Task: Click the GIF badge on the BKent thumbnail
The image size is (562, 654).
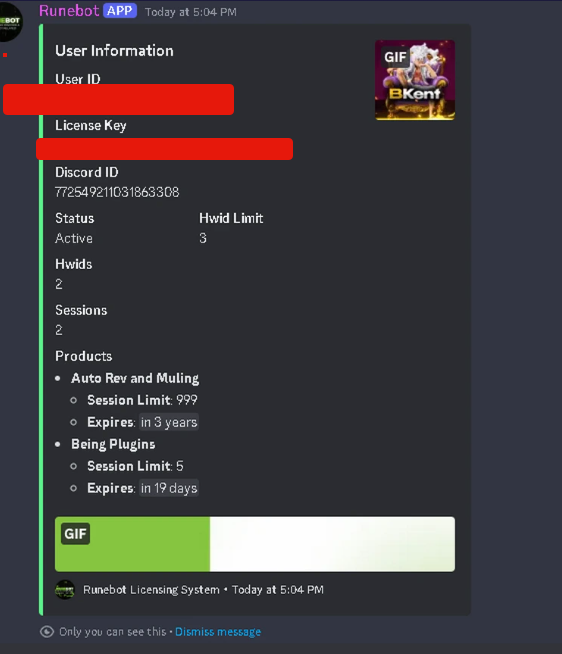Action: pos(395,57)
